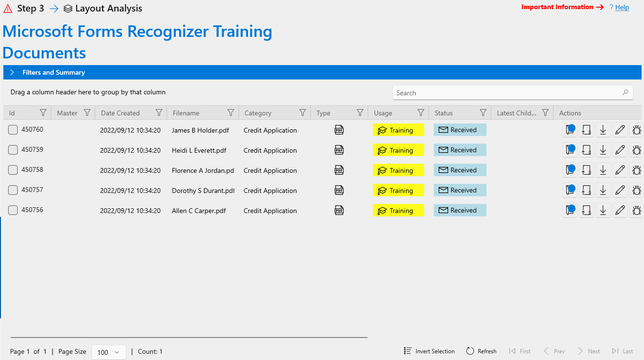Open the Category column filter

click(x=303, y=113)
